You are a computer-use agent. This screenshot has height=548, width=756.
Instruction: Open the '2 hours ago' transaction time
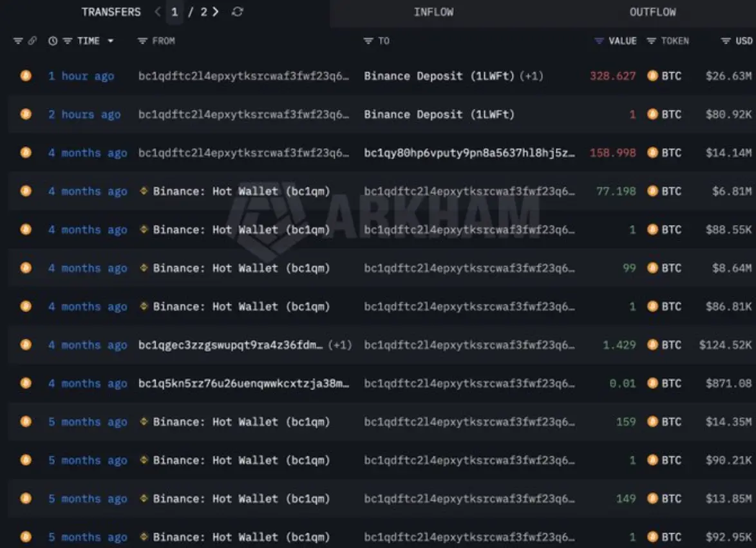[84, 115]
